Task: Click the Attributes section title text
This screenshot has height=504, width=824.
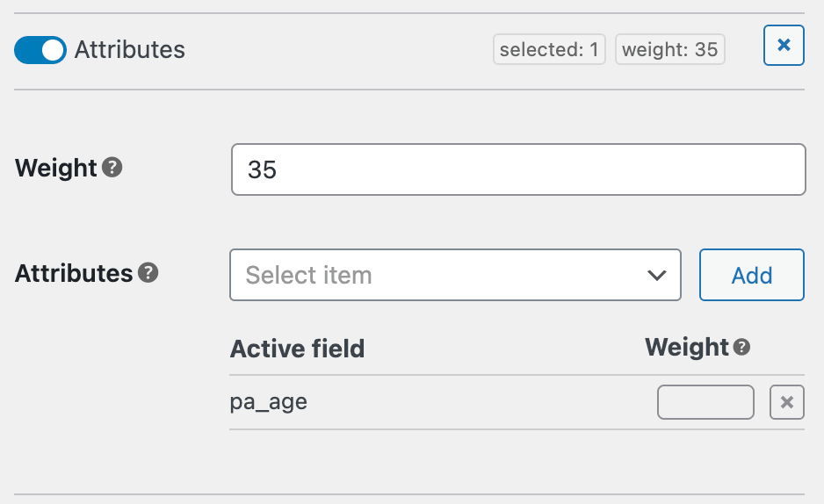Action: click(x=130, y=50)
